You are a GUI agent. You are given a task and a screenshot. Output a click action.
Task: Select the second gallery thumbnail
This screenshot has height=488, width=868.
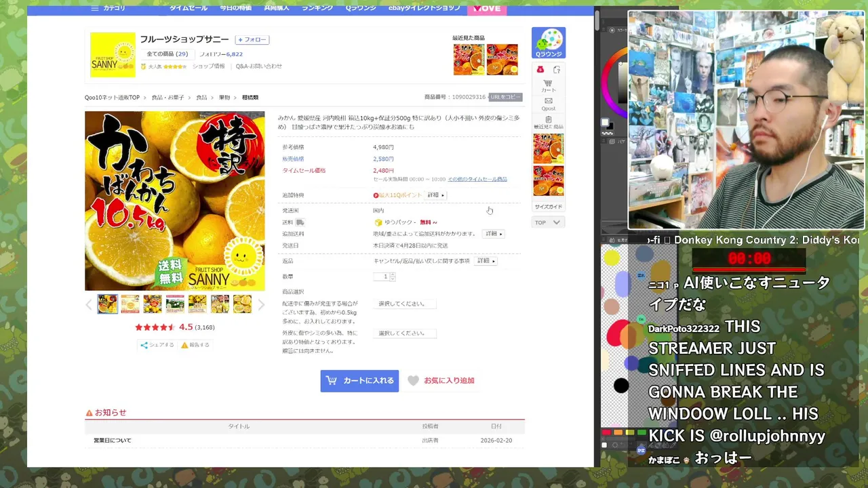coord(130,304)
